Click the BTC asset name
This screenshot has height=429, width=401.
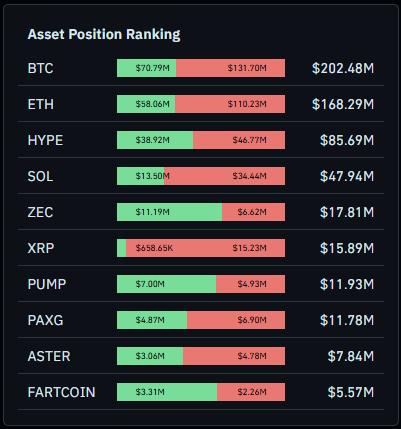point(40,68)
